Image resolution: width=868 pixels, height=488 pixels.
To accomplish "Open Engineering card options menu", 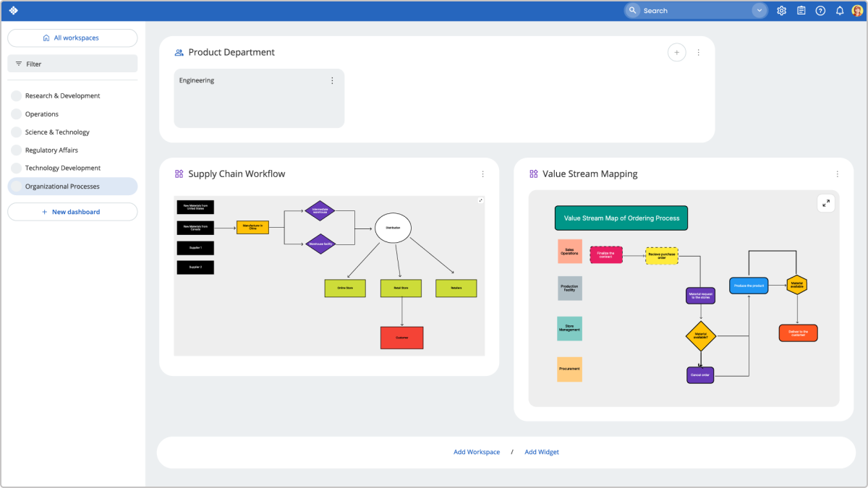I will [332, 80].
